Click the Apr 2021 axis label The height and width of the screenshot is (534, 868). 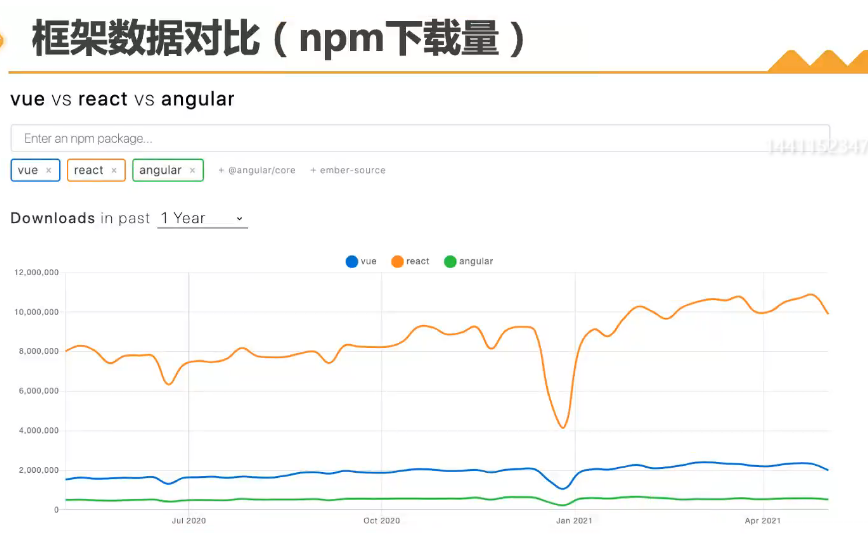(763, 521)
